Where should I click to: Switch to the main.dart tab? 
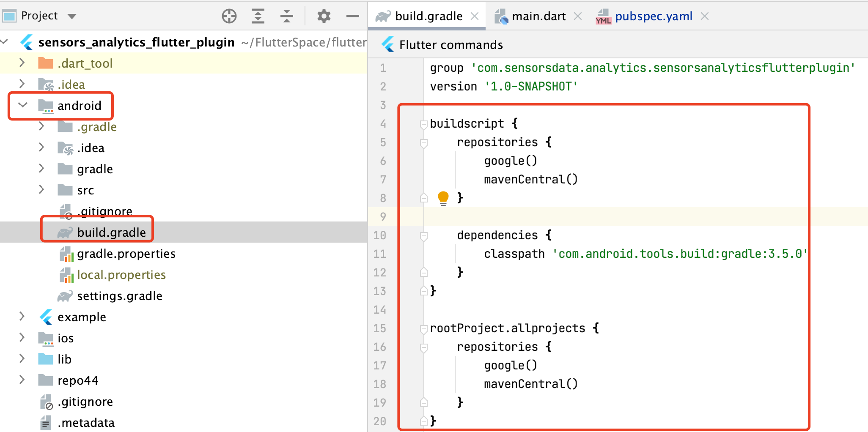point(538,16)
